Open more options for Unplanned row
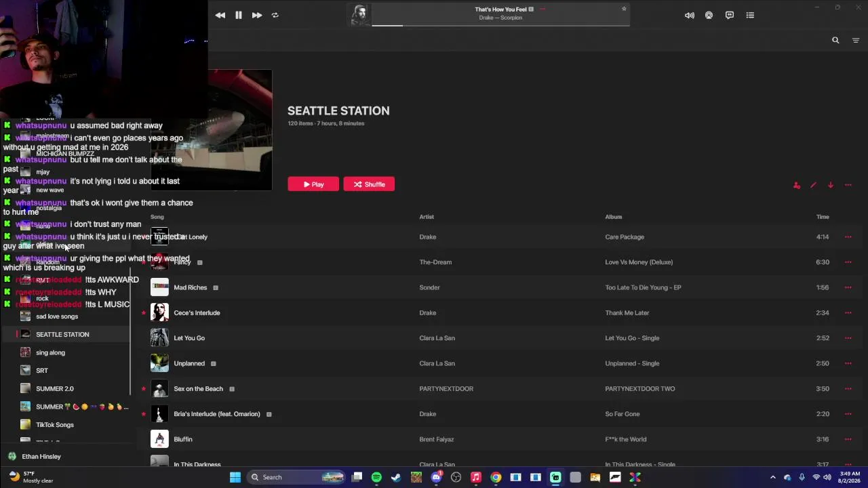Viewport: 868px width, 488px height. pos(848,363)
